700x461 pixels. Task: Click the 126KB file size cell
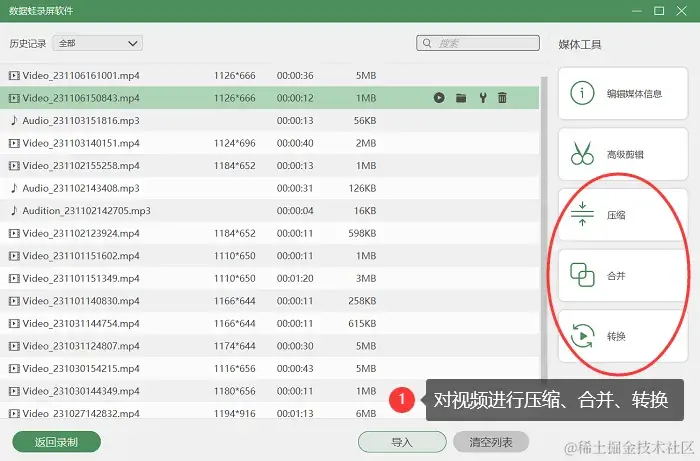click(362, 188)
